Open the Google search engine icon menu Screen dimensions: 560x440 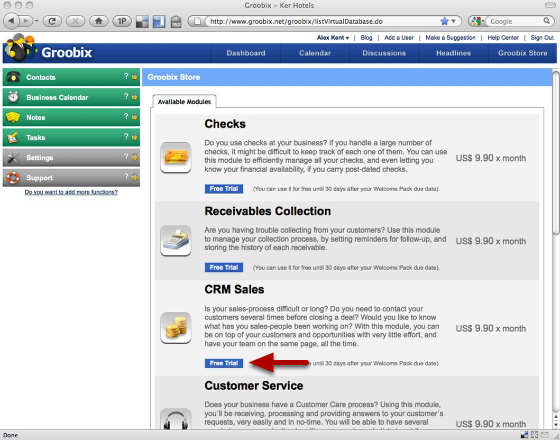coord(477,21)
